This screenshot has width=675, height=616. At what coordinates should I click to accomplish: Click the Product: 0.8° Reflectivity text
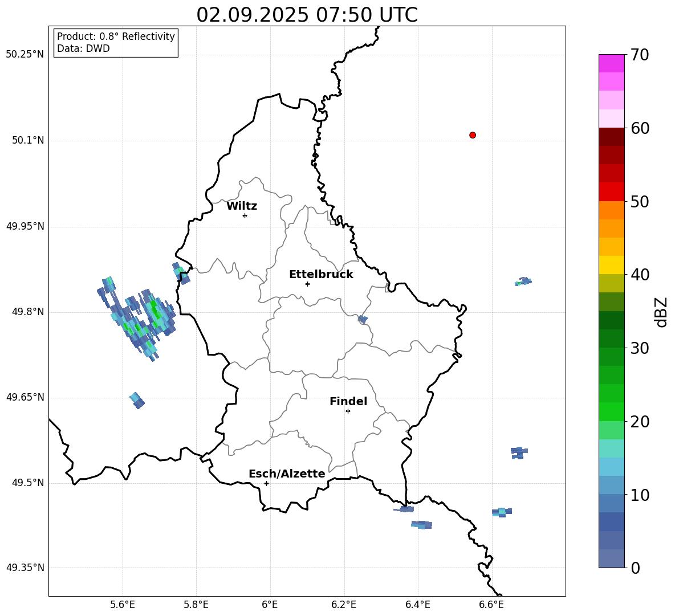(x=116, y=36)
